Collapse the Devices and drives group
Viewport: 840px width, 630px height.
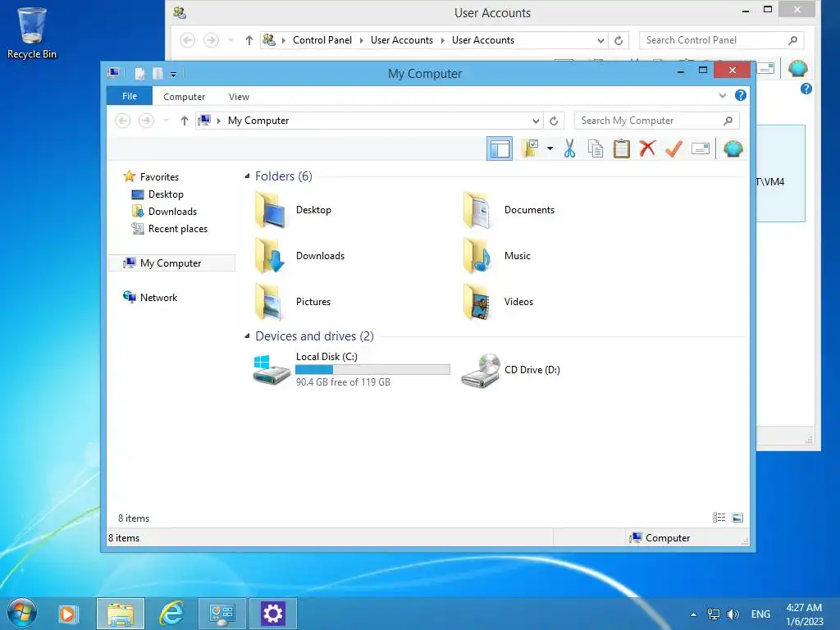coord(247,336)
